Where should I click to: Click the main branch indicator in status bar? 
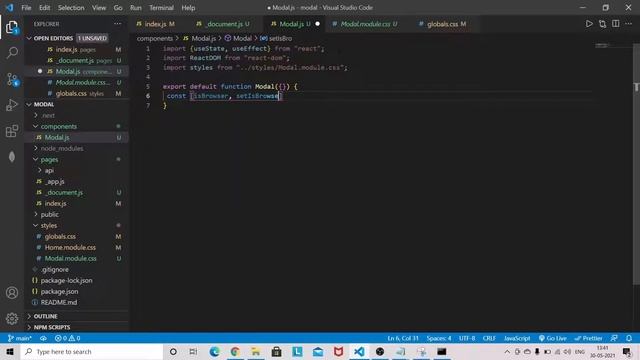(19, 338)
